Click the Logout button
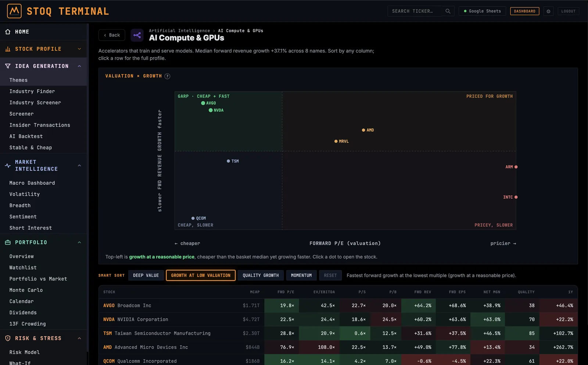The height and width of the screenshot is (365, 588). [x=568, y=11]
